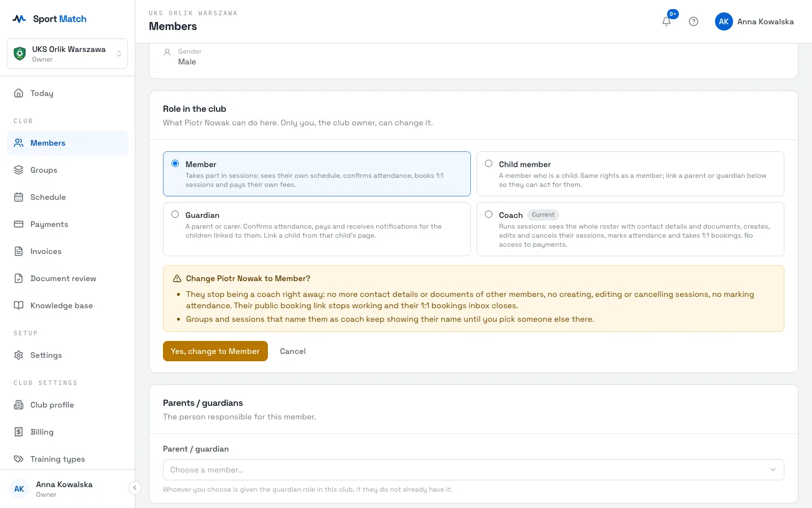Click the Sport Match logo
The width and height of the screenshot is (812, 508).
[50, 19]
